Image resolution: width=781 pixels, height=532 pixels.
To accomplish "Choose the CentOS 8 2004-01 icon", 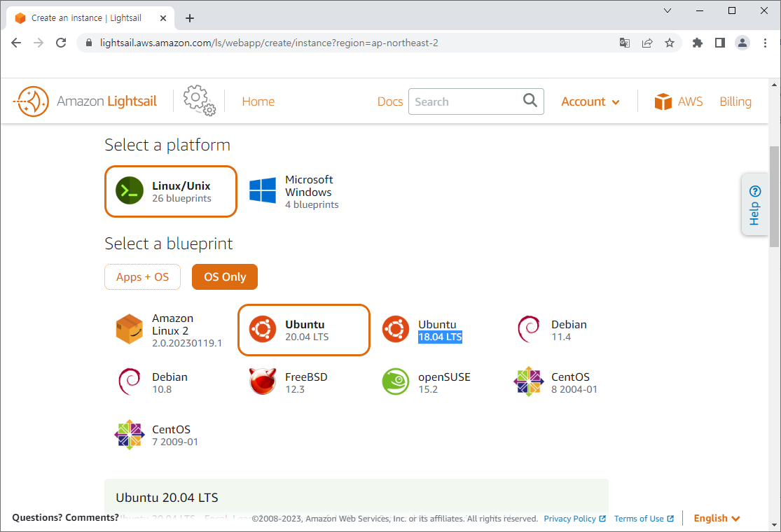I will tap(528, 381).
